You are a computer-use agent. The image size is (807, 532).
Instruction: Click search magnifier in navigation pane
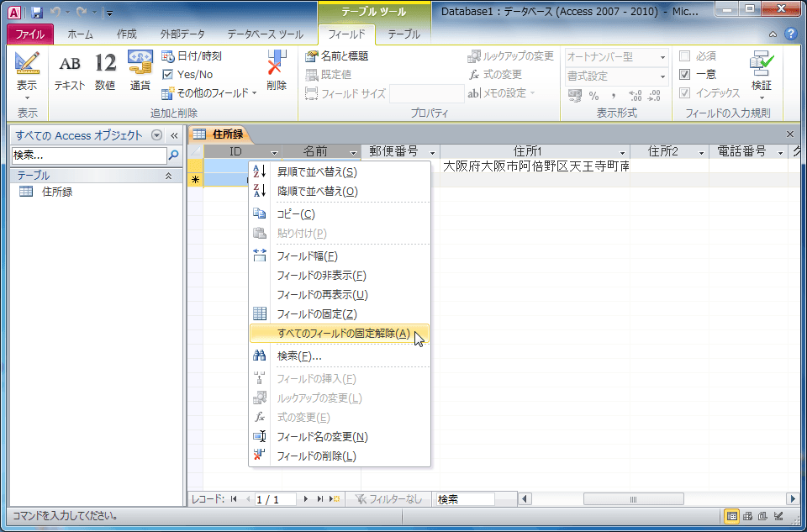(x=174, y=155)
